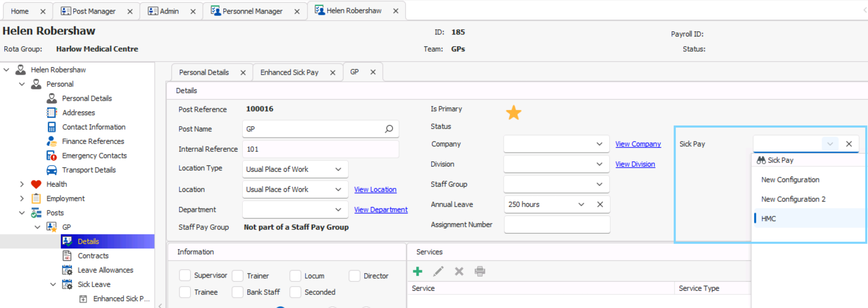Open the Location Type dropdown
868x308 pixels.
pyautogui.click(x=338, y=169)
